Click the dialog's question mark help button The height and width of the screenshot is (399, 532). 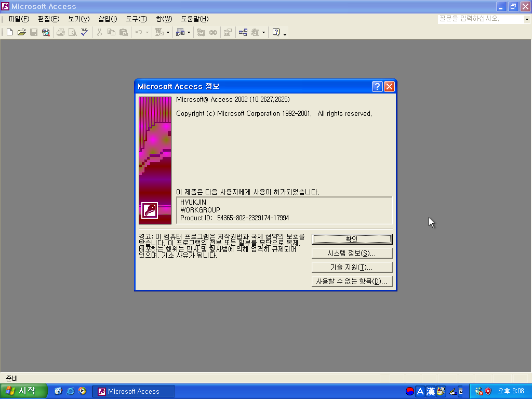[377, 87]
